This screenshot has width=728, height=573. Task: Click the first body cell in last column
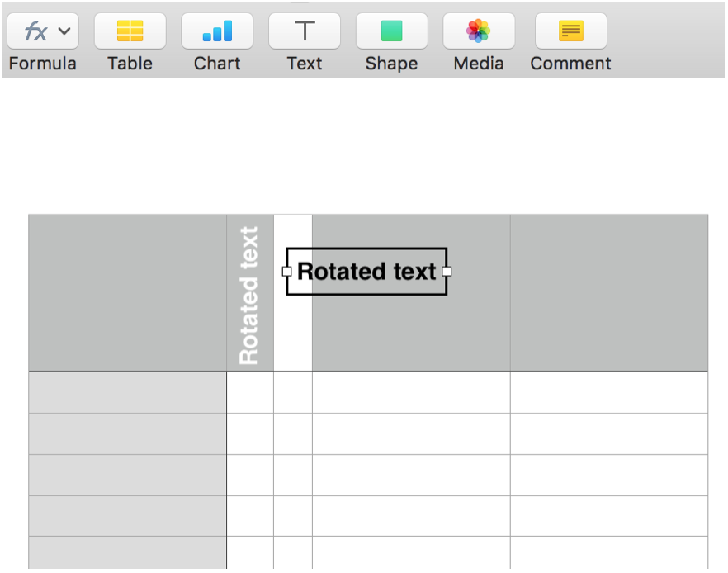[x=608, y=392]
